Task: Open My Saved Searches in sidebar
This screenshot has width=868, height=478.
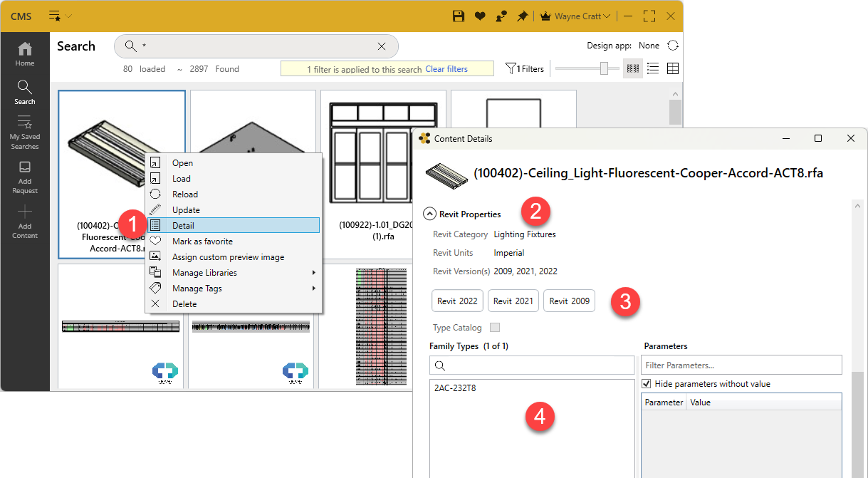Action: [x=25, y=133]
